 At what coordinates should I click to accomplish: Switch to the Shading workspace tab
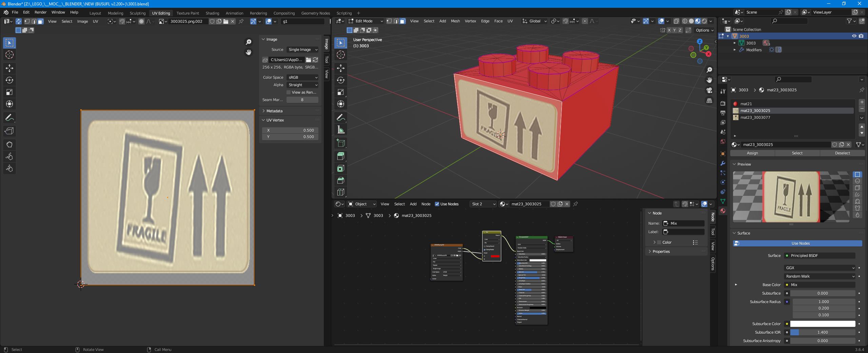point(212,13)
